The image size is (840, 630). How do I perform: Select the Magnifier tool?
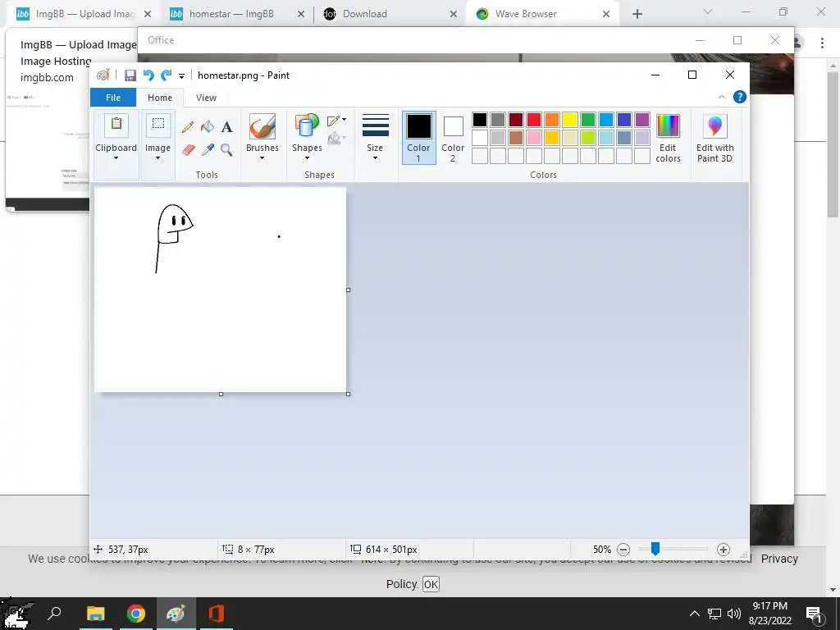point(226,150)
